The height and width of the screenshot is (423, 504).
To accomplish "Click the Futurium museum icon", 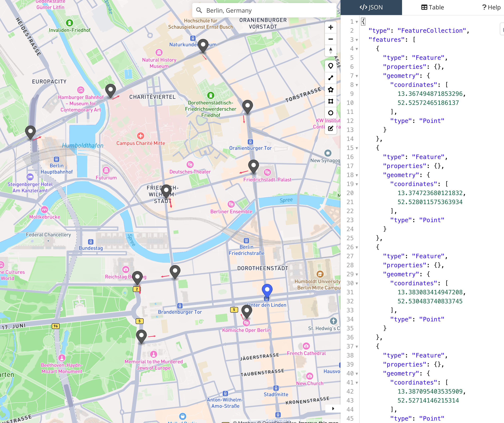I will point(106,171).
